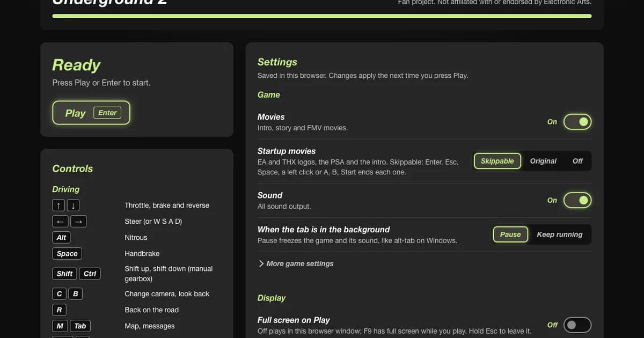Click the Ctrl key badge
Screen dimensions: 644x338
pyautogui.click(x=90, y=274)
